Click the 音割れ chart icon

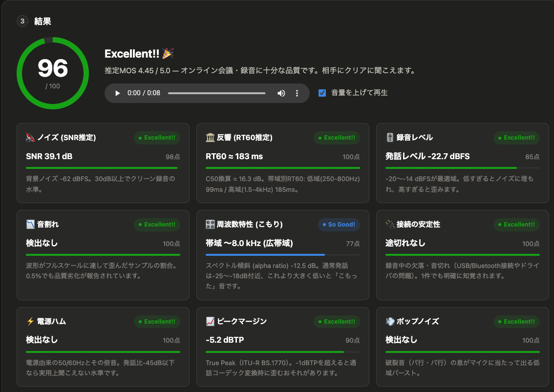coord(30,224)
